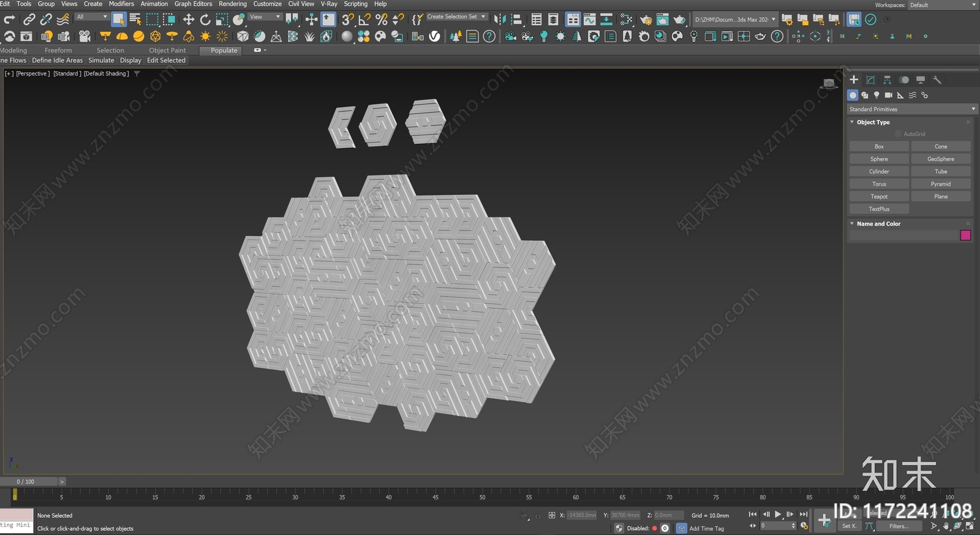980x535 pixels.
Task: Open the Modifiers menu
Action: (x=121, y=4)
